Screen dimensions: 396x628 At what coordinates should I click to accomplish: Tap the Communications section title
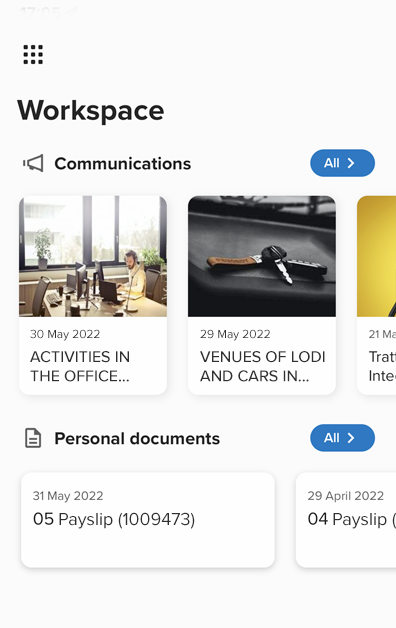[123, 163]
